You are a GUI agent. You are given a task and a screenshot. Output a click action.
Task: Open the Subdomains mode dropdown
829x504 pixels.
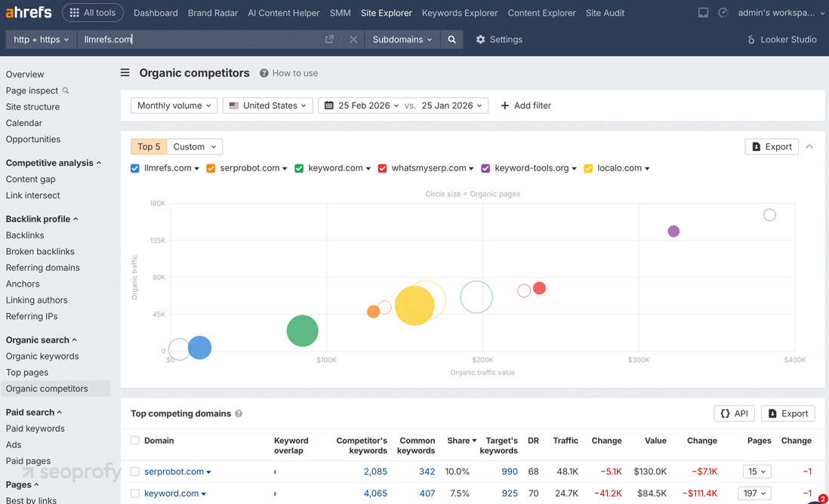(402, 39)
